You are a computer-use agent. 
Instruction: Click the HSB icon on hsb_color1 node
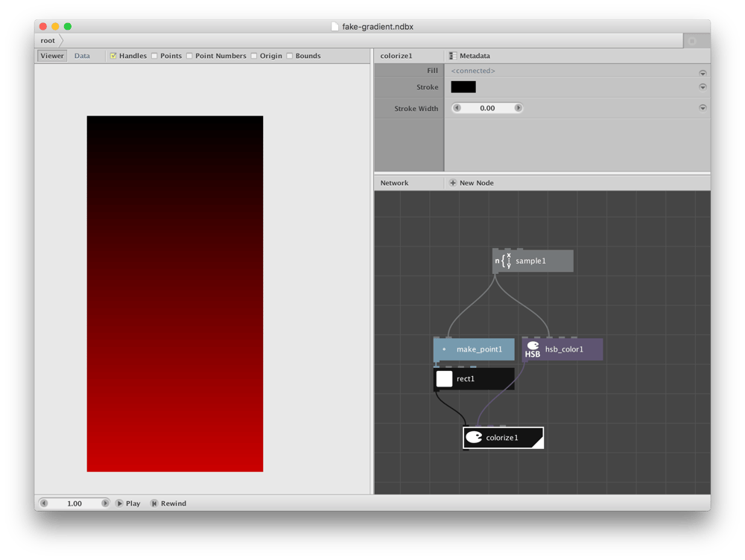click(x=533, y=349)
